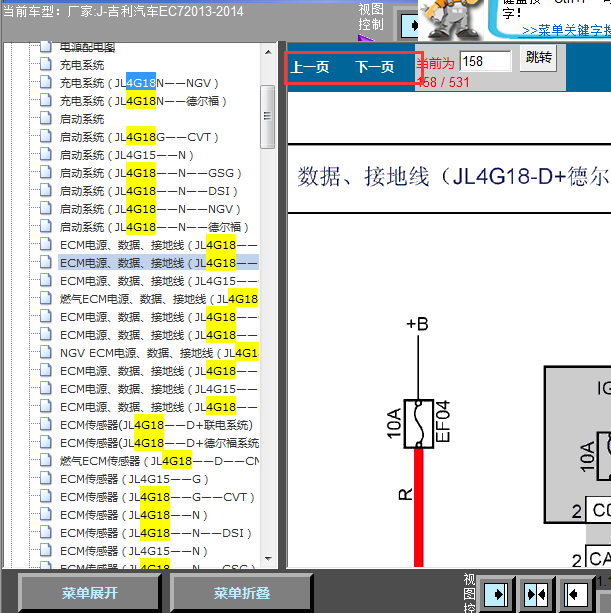Open the 菜单关键字 blue link
The height and width of the screenshot is (613, 611).
pos(566,30)
